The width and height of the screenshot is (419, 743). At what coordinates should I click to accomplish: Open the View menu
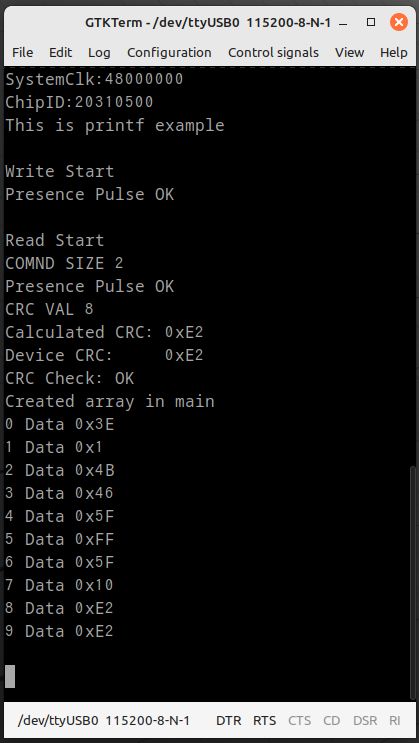tap(349, 52)
